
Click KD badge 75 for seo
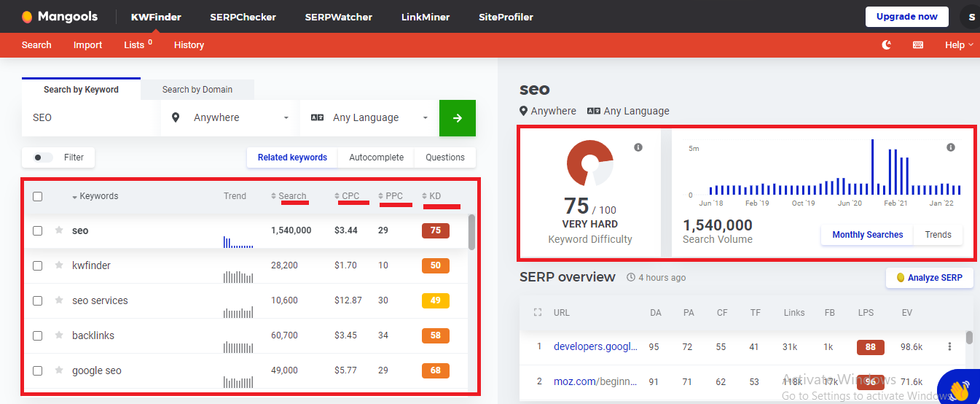[x=436, y=230]
